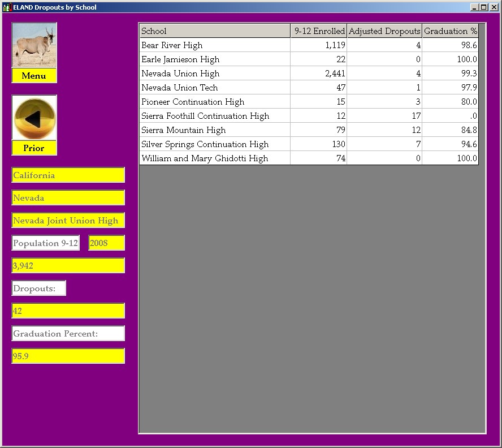Click the graduation value 98.6
502x448 pixels.
pos(469,45)
